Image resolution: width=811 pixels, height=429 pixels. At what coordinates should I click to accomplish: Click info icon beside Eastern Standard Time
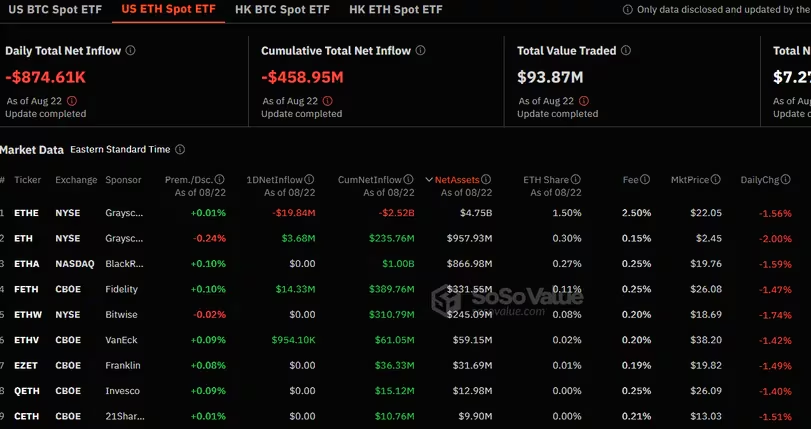coord(180,150)
